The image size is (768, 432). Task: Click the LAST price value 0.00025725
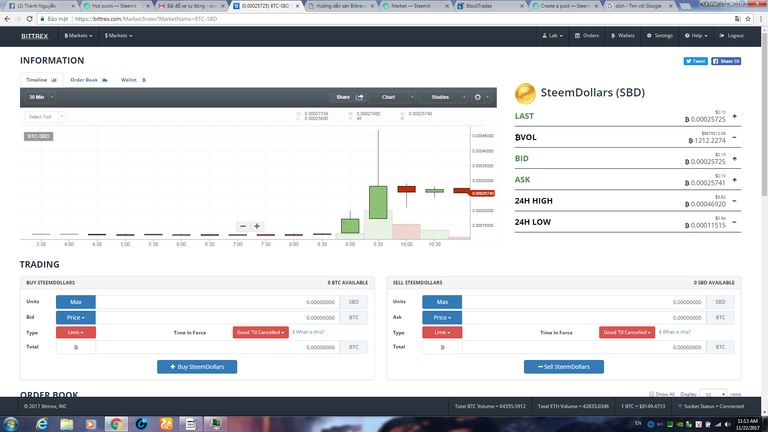click(705, 120)
